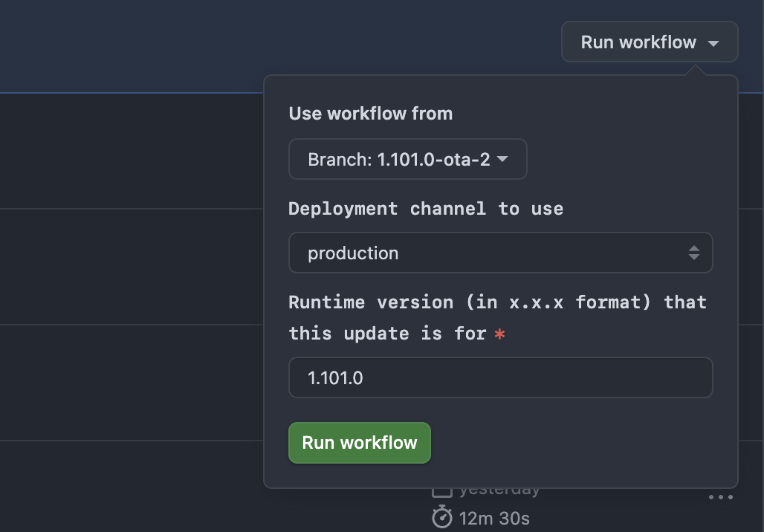Click the up-down chevron in the production selector

(694, 253)
